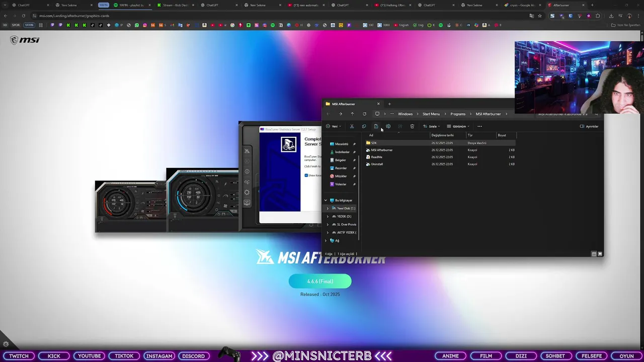Reload the page in Chrome

tap(24, 16)
